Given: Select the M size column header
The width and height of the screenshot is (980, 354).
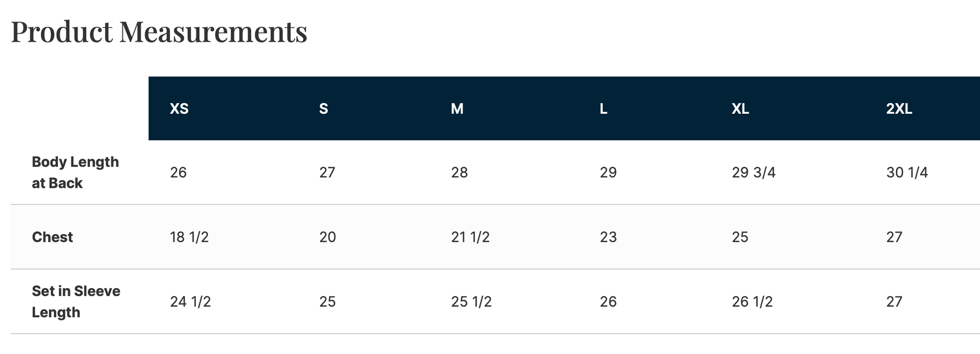Looking at the screenshot, I should pos(457,109).
